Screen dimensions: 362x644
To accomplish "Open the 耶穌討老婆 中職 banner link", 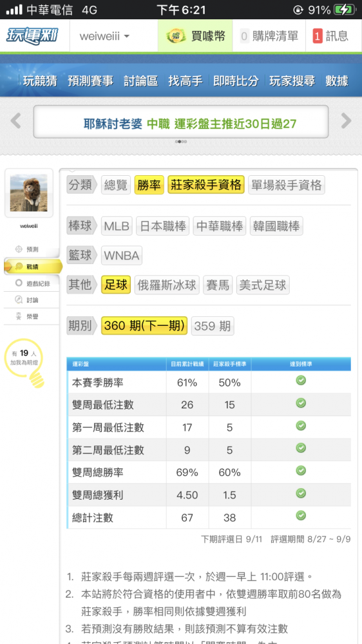I will tap(190, 123).
